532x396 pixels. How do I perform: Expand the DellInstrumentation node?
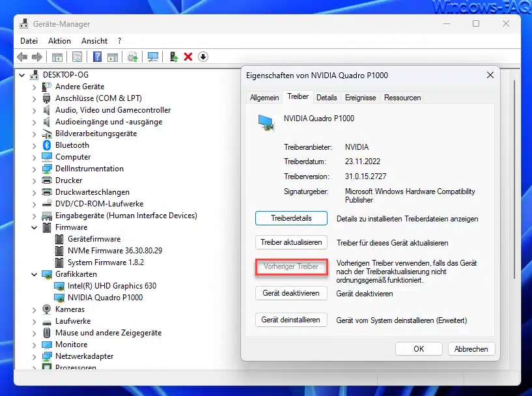(x=34, y=169)
